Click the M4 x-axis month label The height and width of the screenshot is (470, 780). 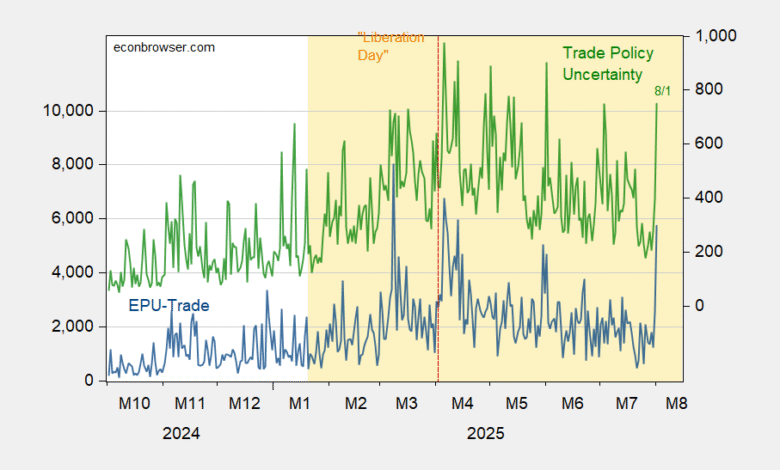point(462,403)
